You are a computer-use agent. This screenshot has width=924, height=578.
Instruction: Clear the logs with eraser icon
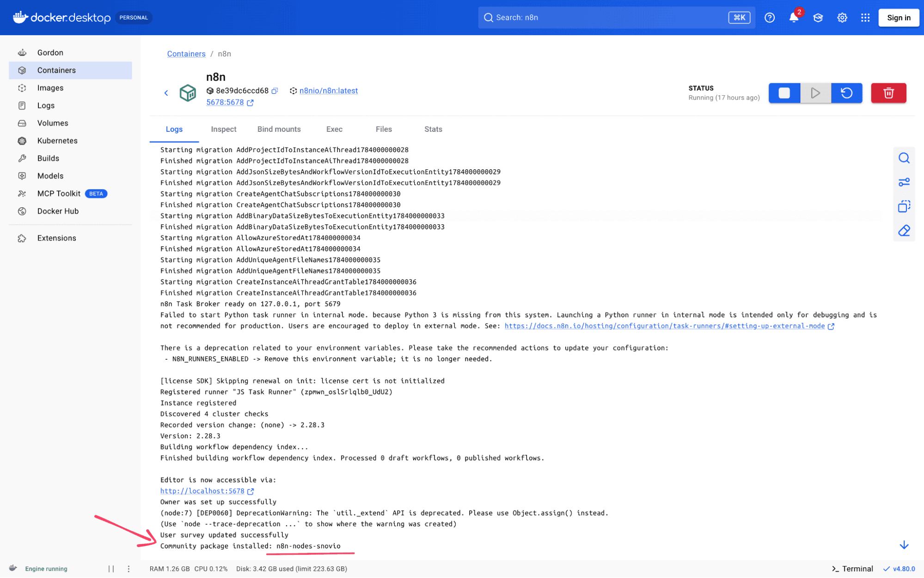904,230
